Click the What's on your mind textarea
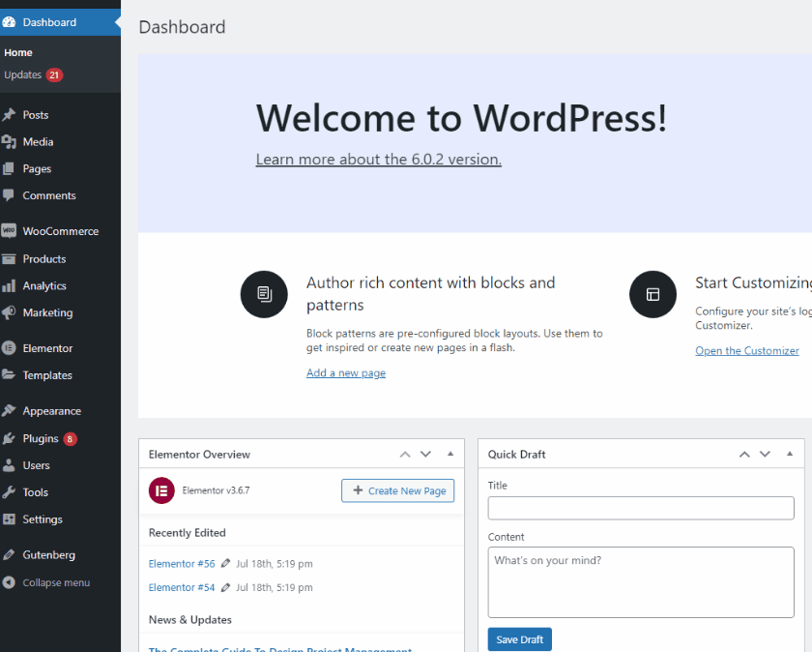This screenshot has width=812, height=652. [x=641, y=582]
